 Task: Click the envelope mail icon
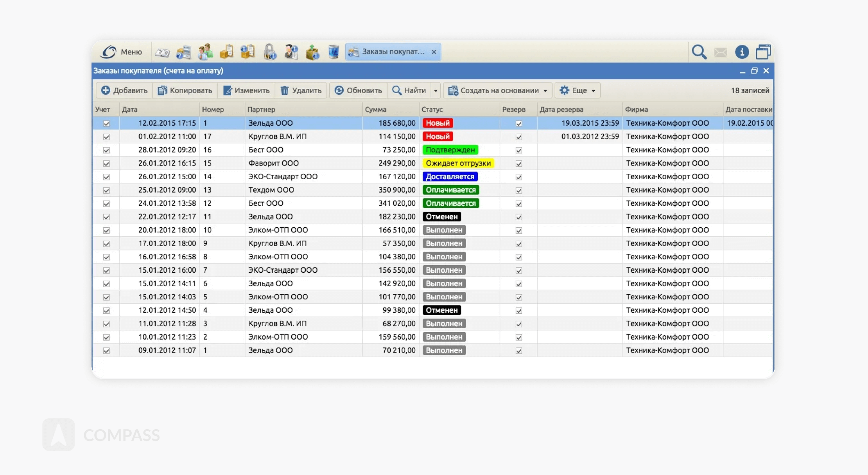click(x=721, y=52)
